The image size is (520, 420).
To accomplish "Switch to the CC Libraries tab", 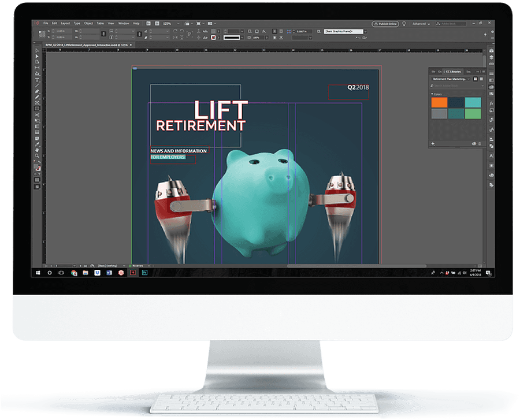I will (x=453, y=72).
